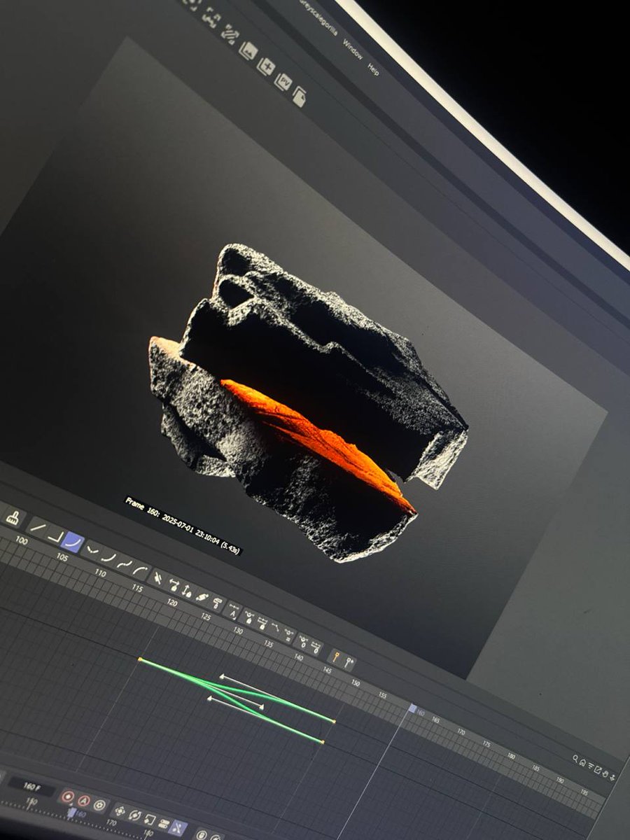Click the frame 160 playhead in the bottom scrubber
The image size is (630, 840).
[x=71, y=813]
